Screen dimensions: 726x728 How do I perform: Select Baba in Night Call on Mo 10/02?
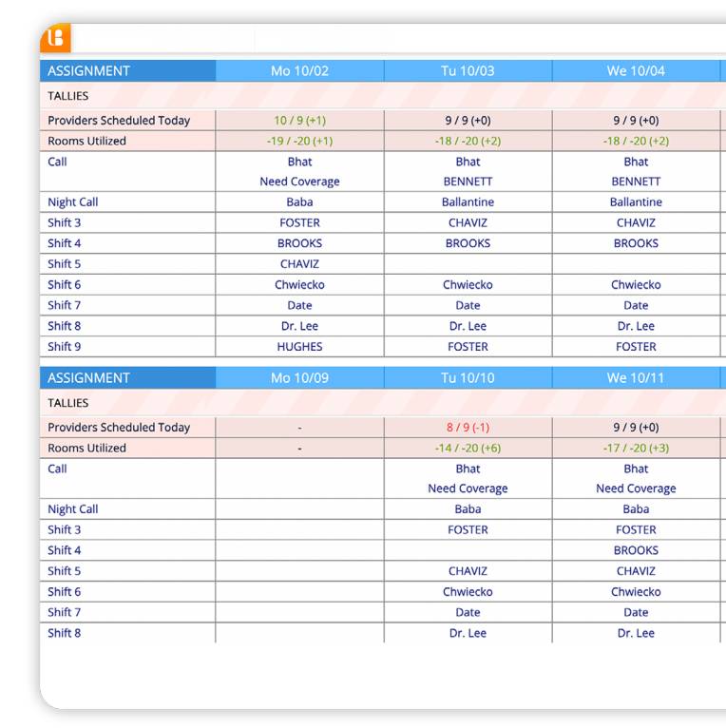[x=299, y=202]
